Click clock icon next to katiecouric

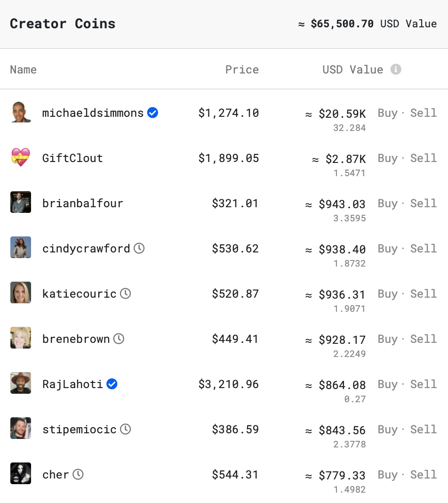126,293
